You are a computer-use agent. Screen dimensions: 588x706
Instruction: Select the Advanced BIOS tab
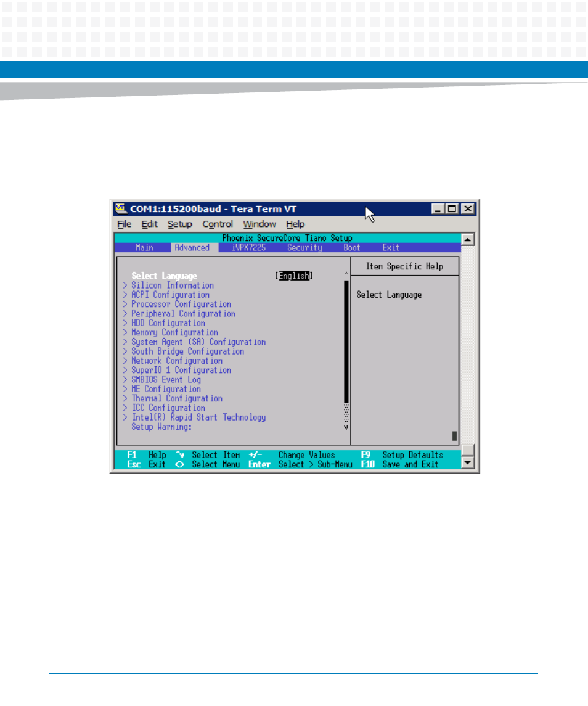(x=192, y=248)
